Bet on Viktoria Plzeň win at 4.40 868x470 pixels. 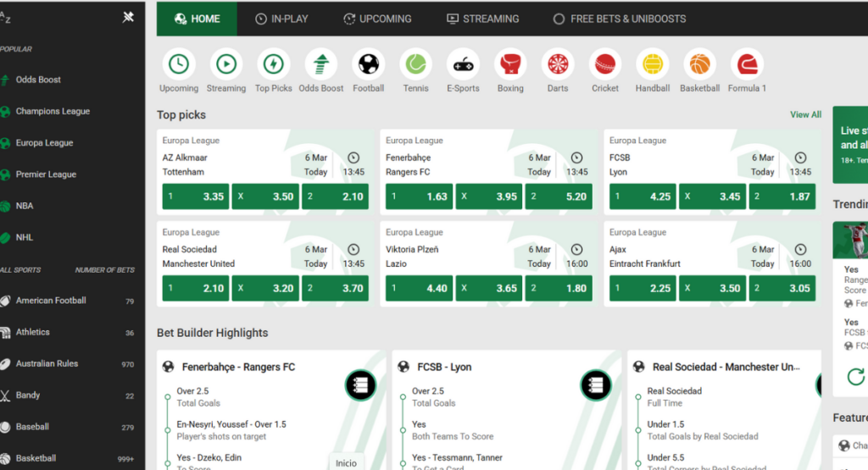(x=419, y=288)
